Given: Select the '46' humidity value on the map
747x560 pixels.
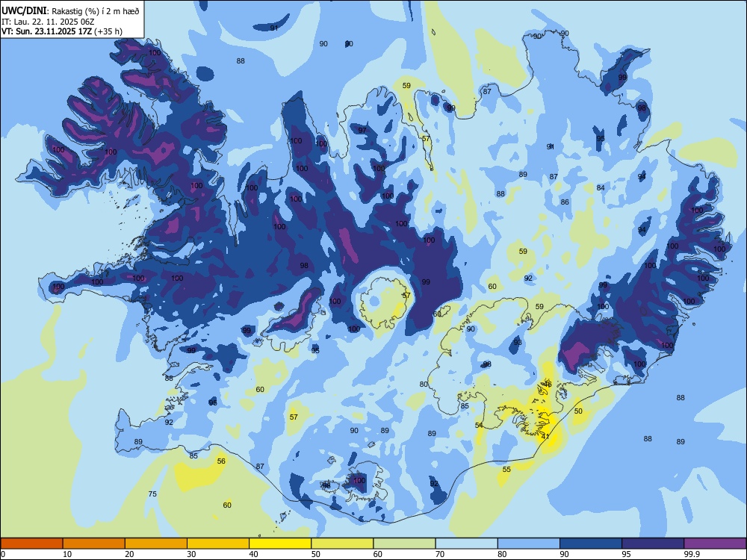Looking at the screenshot, I should [x=548, y=385].
